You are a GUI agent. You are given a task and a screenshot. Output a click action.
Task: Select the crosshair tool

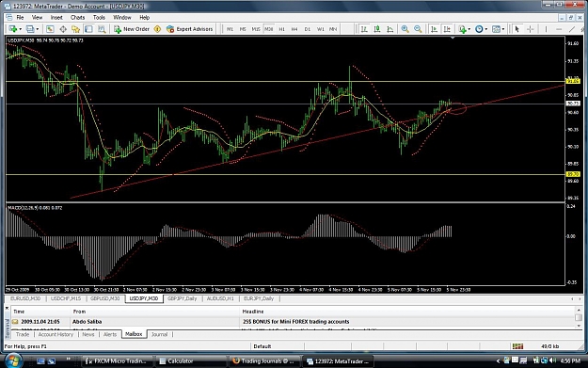(x=531, y=29)
